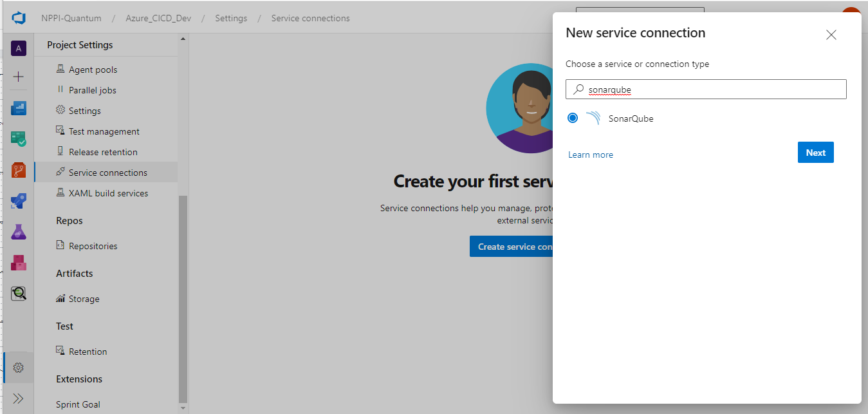Open the project 'A' avatar tile
This screenshot has width=868, height=414.
coord(19,48)
